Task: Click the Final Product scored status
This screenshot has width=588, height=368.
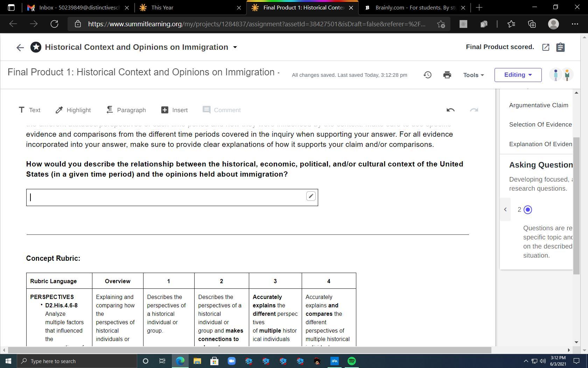Action: 500,47
